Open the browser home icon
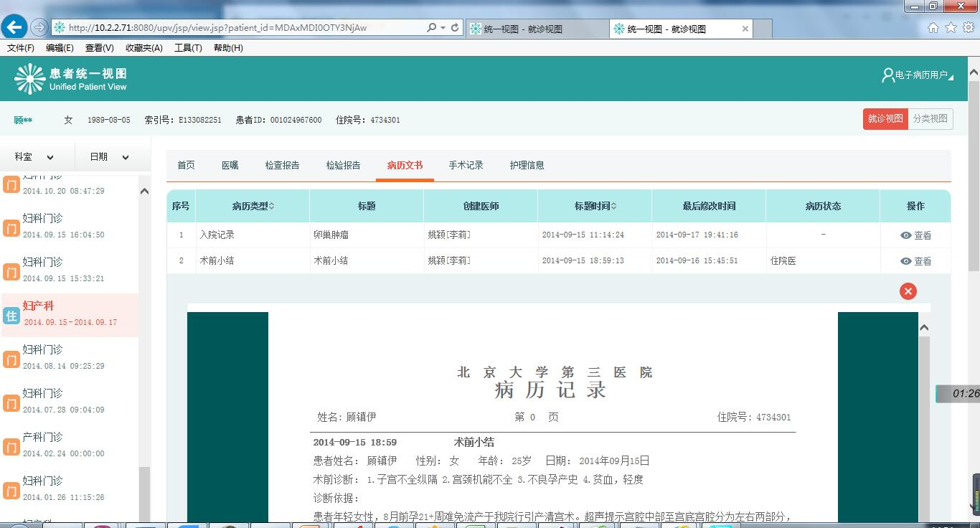This screenshot has height=528, width=980. point(933,28)
